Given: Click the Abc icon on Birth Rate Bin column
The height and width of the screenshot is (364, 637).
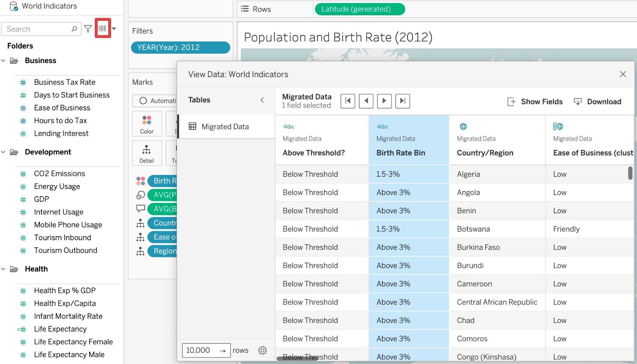Looking at the screenshot, I should click(x=383, y=126).
